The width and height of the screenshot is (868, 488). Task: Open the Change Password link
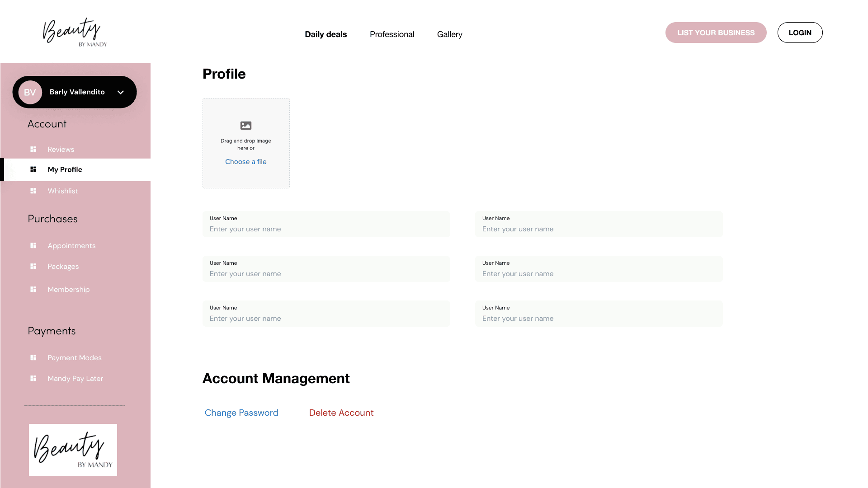(241, 413)
